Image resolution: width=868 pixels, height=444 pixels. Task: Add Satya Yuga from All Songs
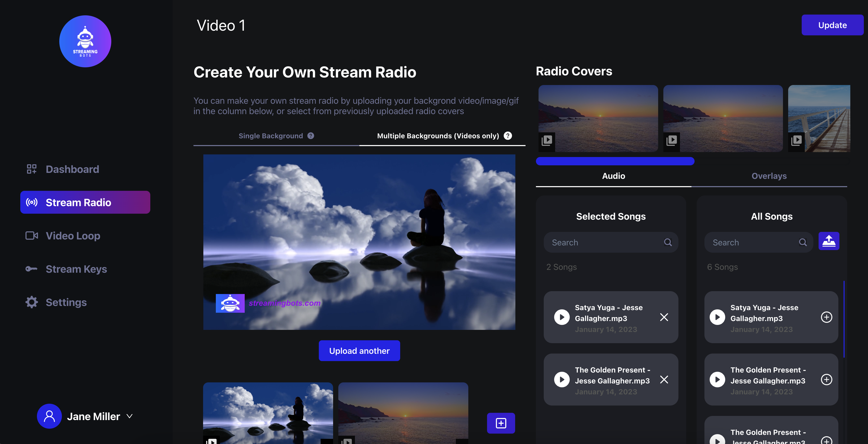click(x=826, y=317)
